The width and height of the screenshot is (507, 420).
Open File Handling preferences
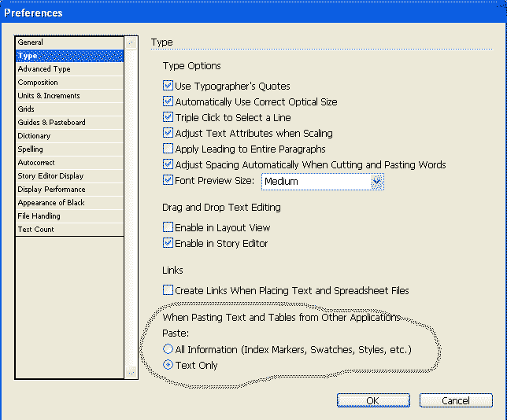pyautogui.click(x=69, y=216)
